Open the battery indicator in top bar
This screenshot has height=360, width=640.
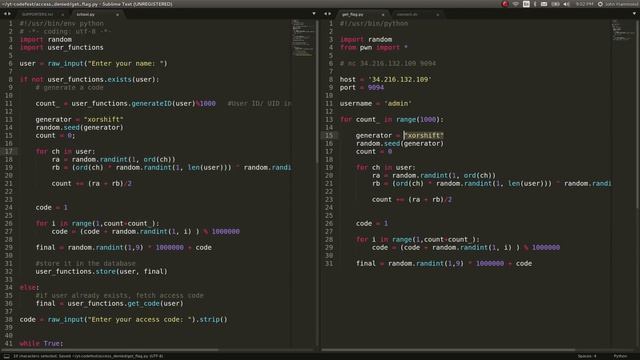[x=556, y=4]
